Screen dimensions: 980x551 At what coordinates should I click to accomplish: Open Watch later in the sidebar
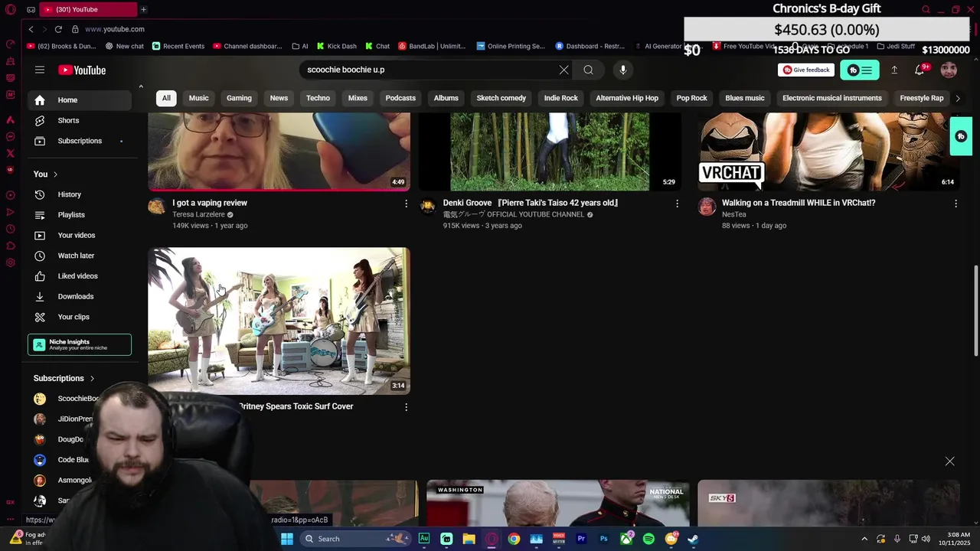point(80,256)
